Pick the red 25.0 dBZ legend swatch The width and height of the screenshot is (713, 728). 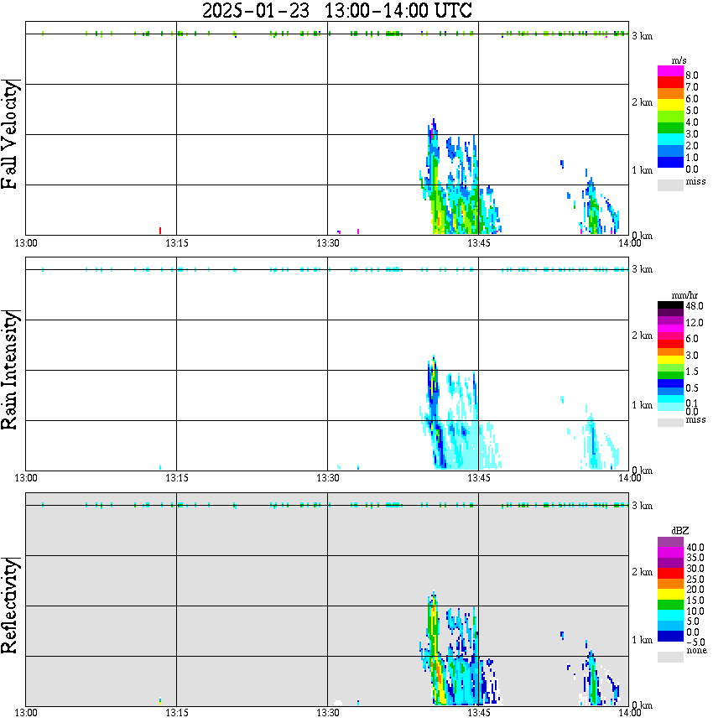(670, 573)
